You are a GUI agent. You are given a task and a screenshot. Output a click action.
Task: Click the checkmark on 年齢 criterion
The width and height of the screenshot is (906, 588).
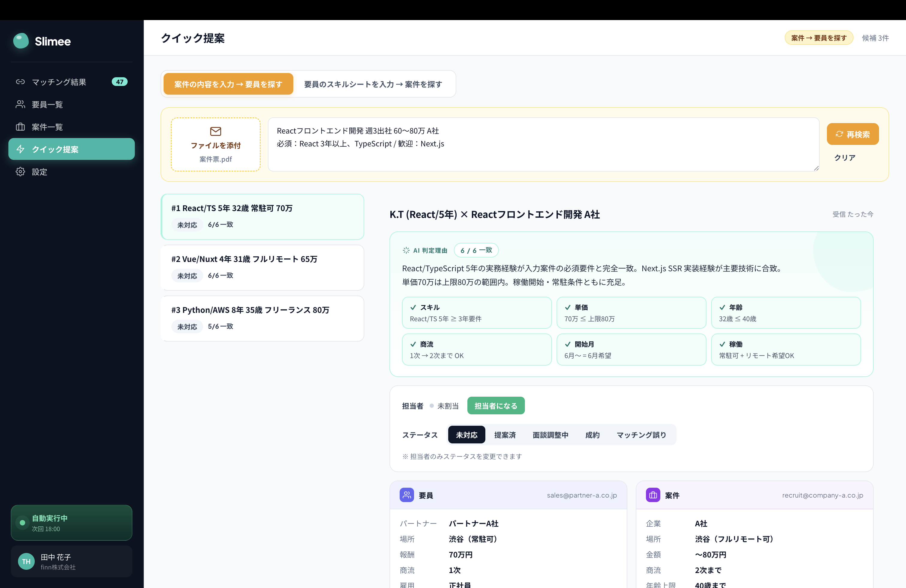(722, 307)
